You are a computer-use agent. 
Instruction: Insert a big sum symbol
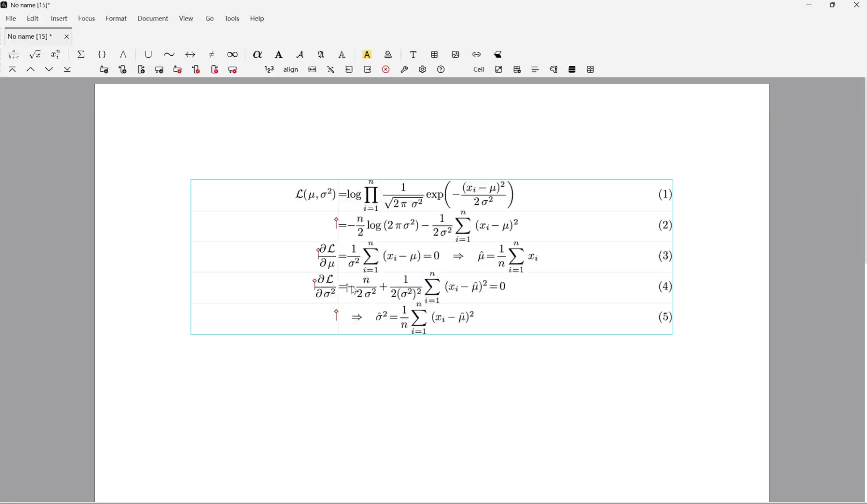[x=81, y=55]
